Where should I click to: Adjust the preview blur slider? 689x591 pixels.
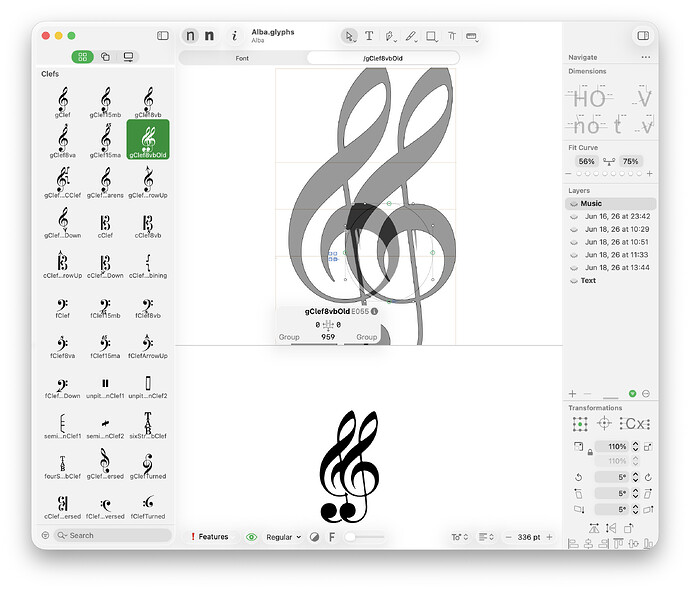click(364, 537)
